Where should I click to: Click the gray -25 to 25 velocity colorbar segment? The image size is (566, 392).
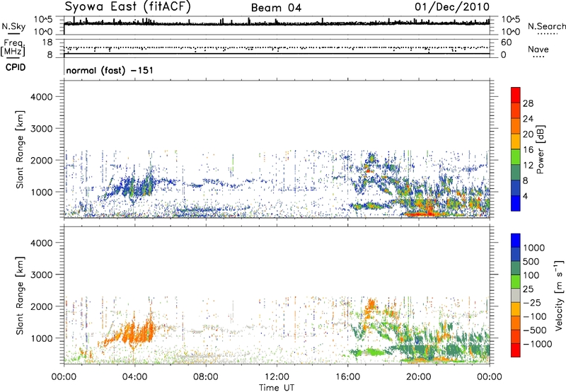pyautogui.click(x=516, y=296)
